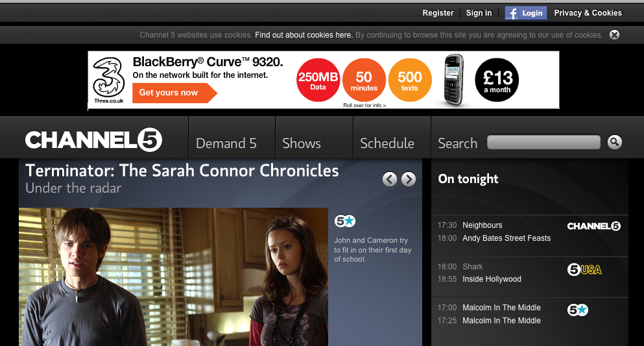This screenshot has height=346, width=644.
Task: Click the search magnifier icon
Action: [614, 142]
